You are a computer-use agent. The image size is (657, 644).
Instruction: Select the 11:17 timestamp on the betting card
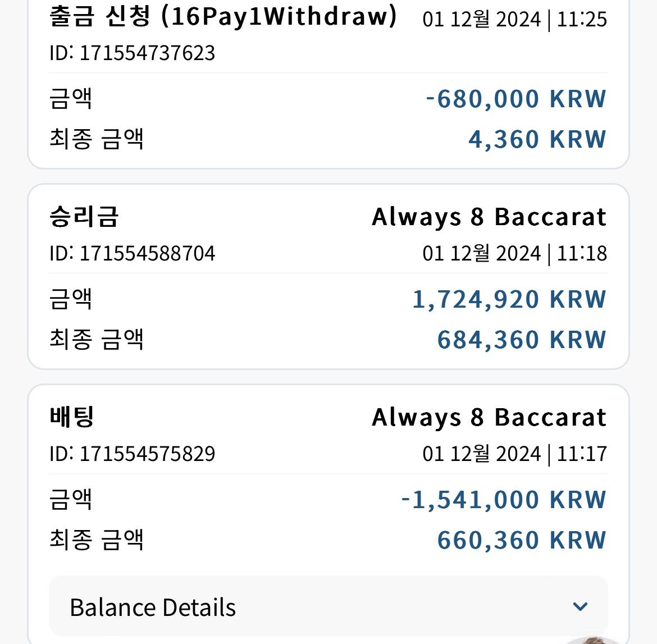pos(582,454)
